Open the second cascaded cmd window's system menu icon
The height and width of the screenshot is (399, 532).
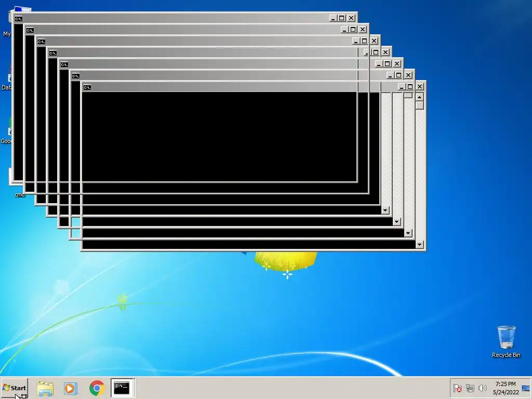tap(30, 30)
